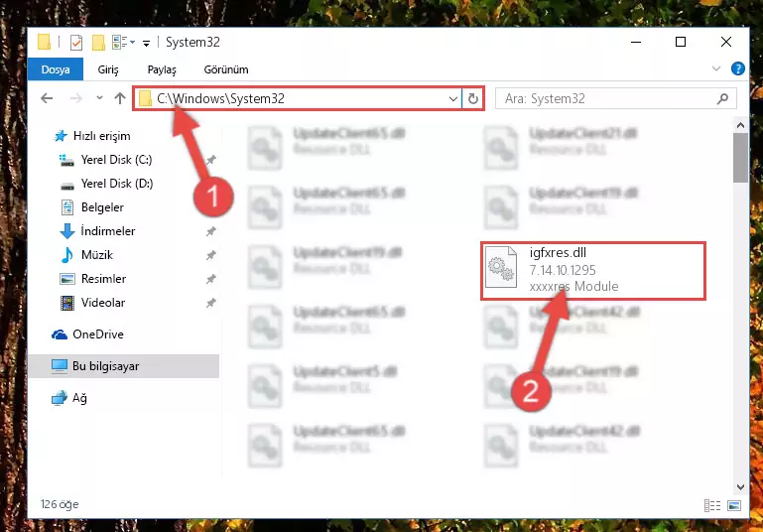Screen dimensions: 763x532
Task: Maximize the System32 window
Action: 681,43
